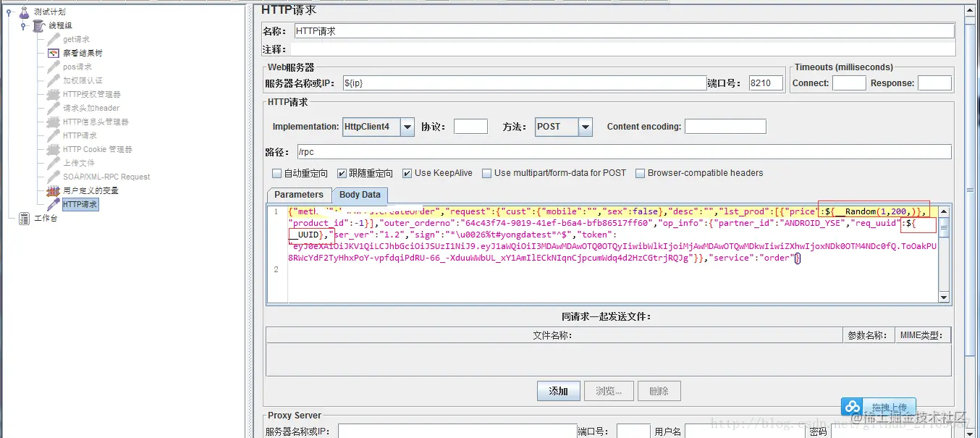Image resolution: width=980 pixels, height=438 pixels.
Task: Uncheck the 跟随重定向 checkbox
Action: click(x=342, y=173)
